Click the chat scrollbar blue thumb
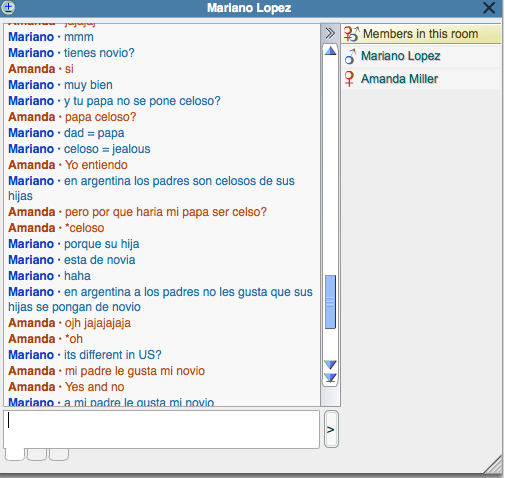505x478 pixels. tap(330, 302)
